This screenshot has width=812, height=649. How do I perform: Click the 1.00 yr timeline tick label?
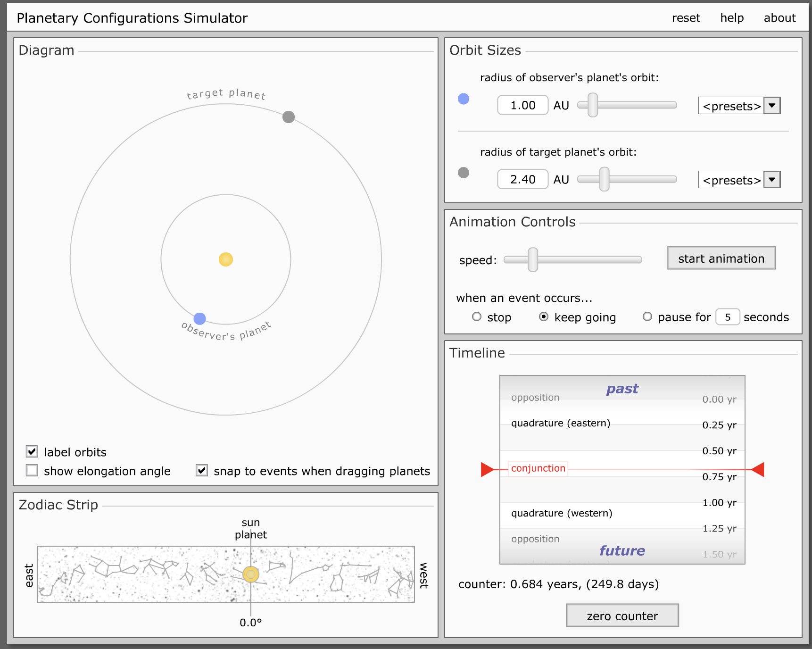point(719,503)
